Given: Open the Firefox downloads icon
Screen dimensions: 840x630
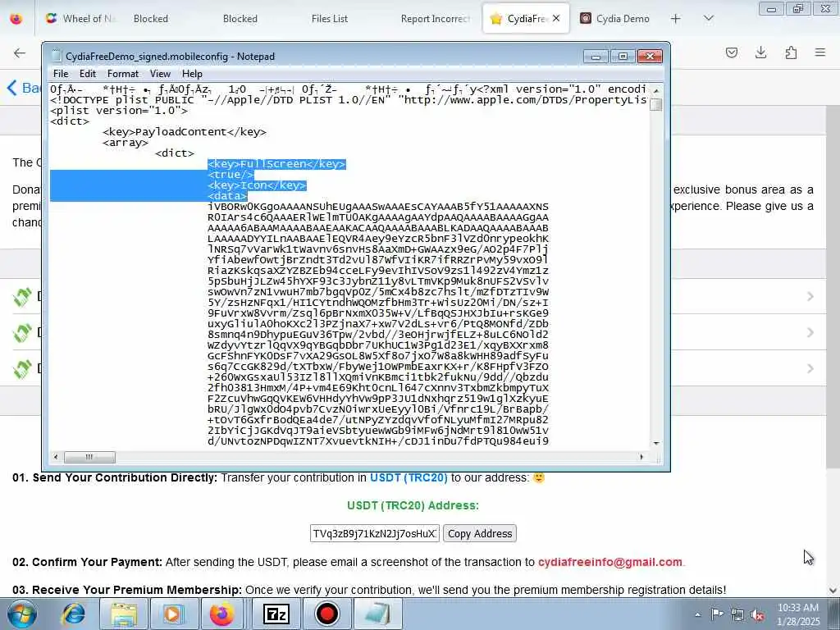Looking at the screenshot, I should pyautogui.click(x=760, y=52).
